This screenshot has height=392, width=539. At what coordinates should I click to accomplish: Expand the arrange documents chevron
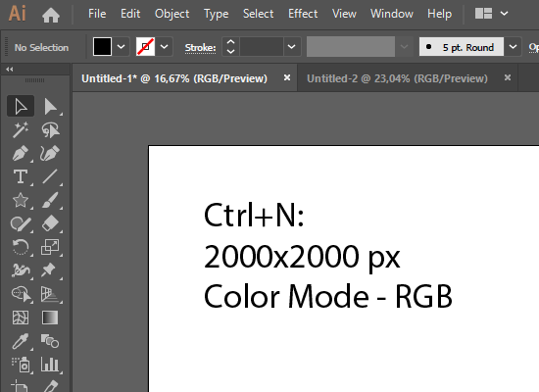point(504,14)
